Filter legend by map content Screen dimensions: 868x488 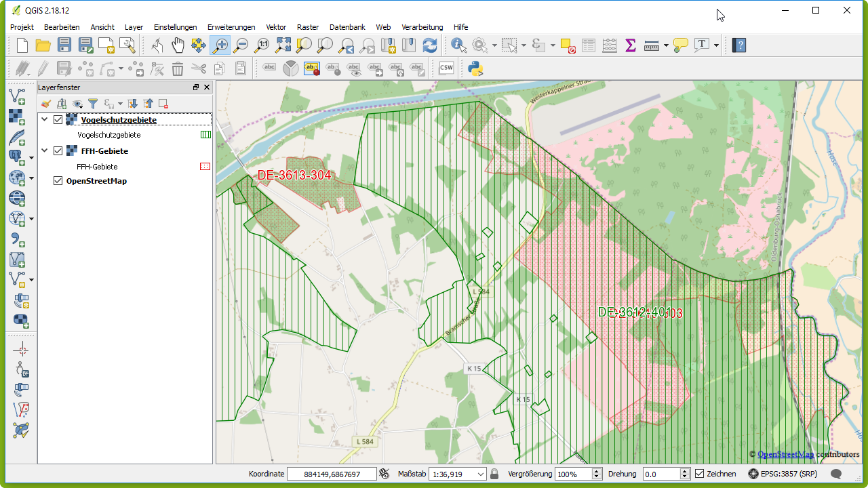click(93, 104)
